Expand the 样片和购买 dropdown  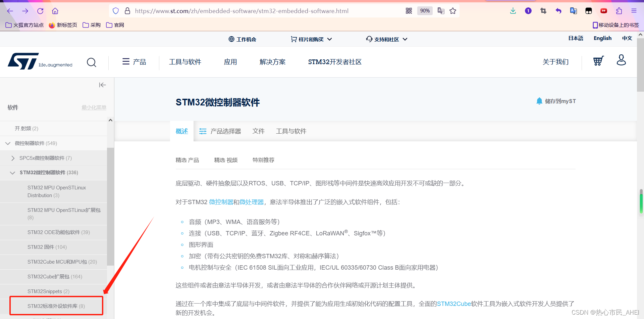point(311,39)
